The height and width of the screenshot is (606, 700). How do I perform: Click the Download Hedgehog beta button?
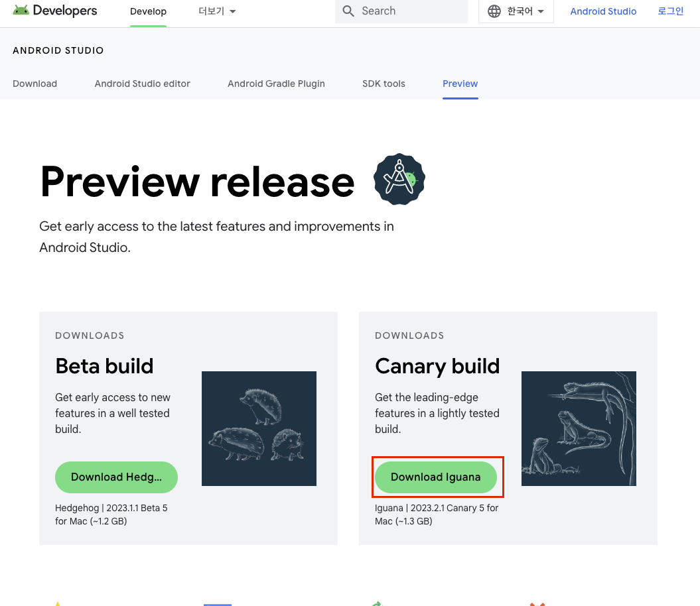[x=116, y=477]
